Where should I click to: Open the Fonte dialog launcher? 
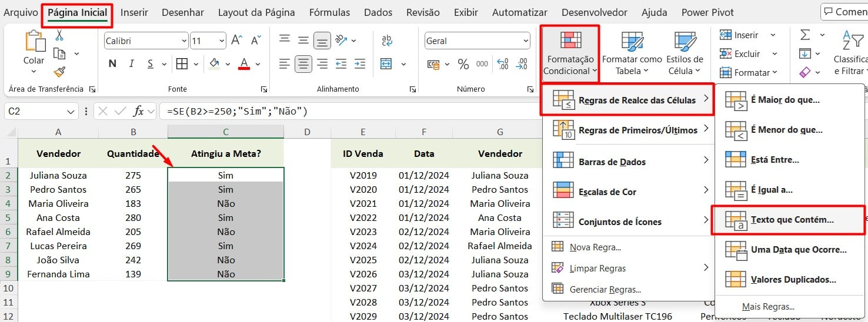point(263,89)
